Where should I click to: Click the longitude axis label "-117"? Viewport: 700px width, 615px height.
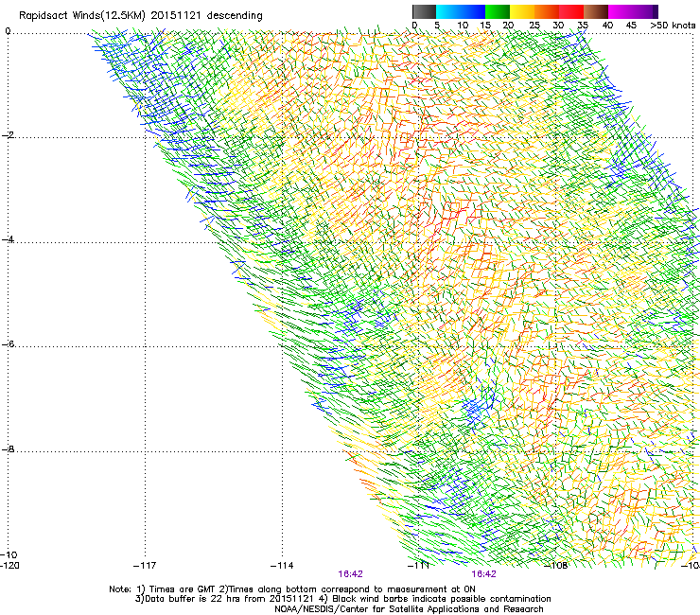pyautogui.click(x=145, y=566)
